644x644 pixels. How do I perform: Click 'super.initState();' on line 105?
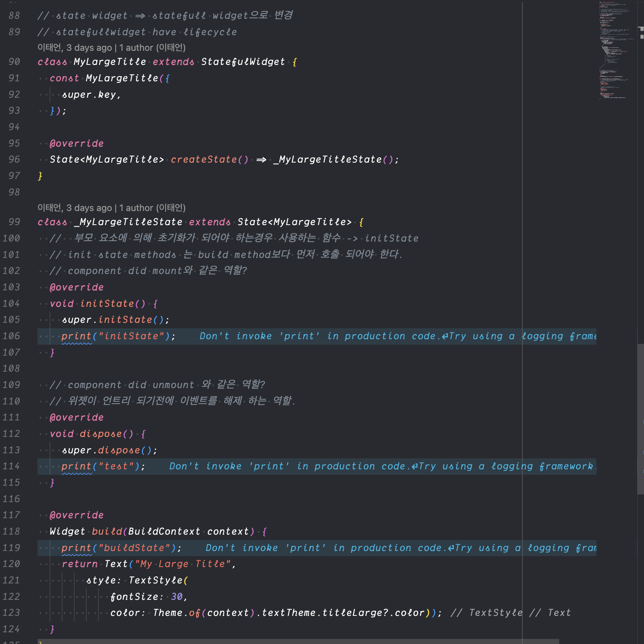116,320
